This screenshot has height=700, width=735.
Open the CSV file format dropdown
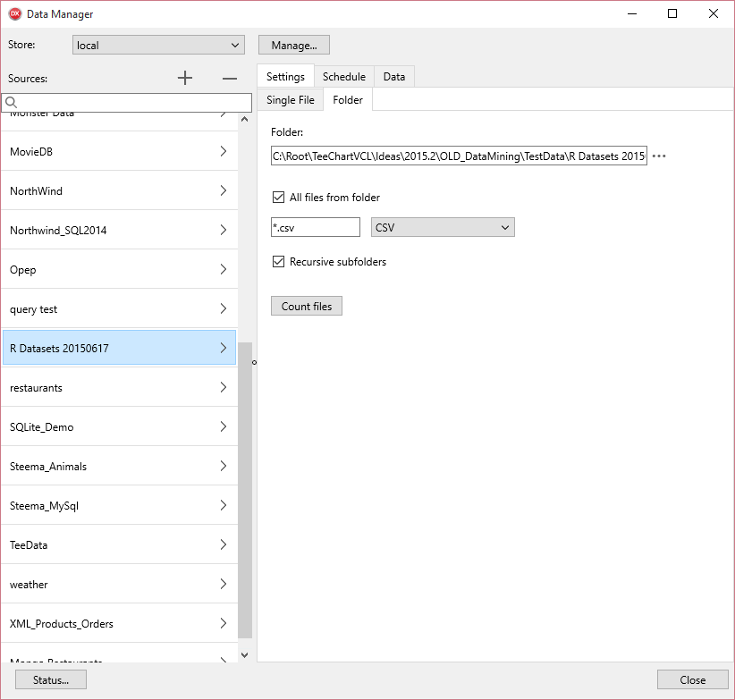coord(443,227)
